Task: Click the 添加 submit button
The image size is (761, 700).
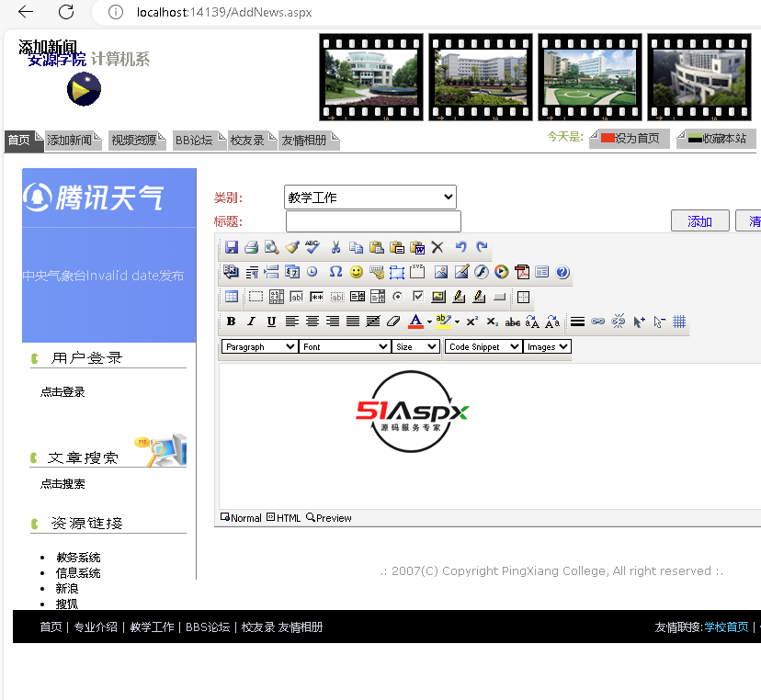Action: coord(699,221)
